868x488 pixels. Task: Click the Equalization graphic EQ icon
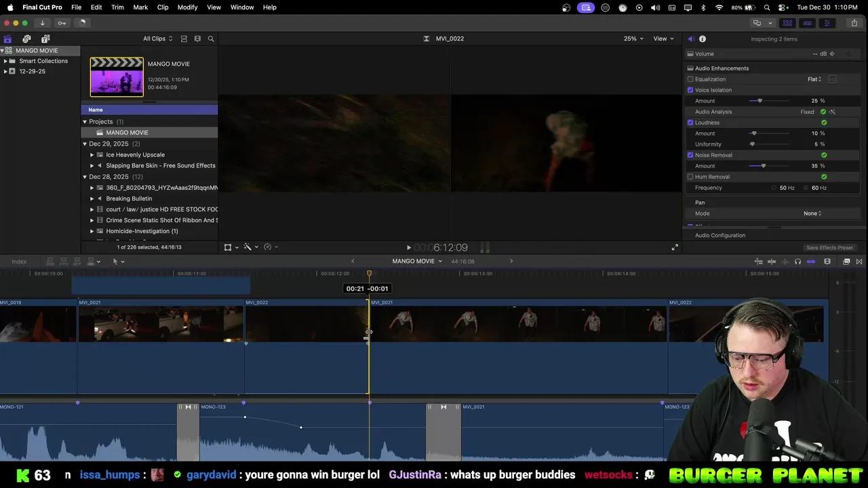coord(832,79)
